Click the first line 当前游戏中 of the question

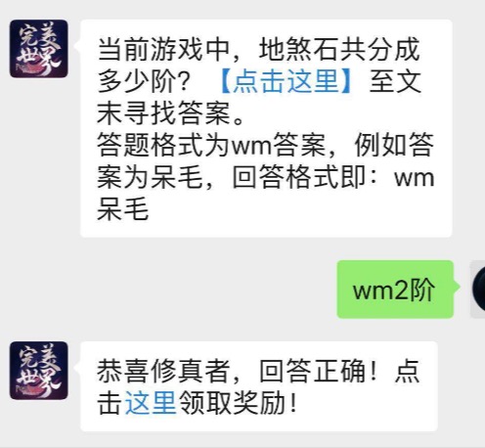(x=163, y=50)
